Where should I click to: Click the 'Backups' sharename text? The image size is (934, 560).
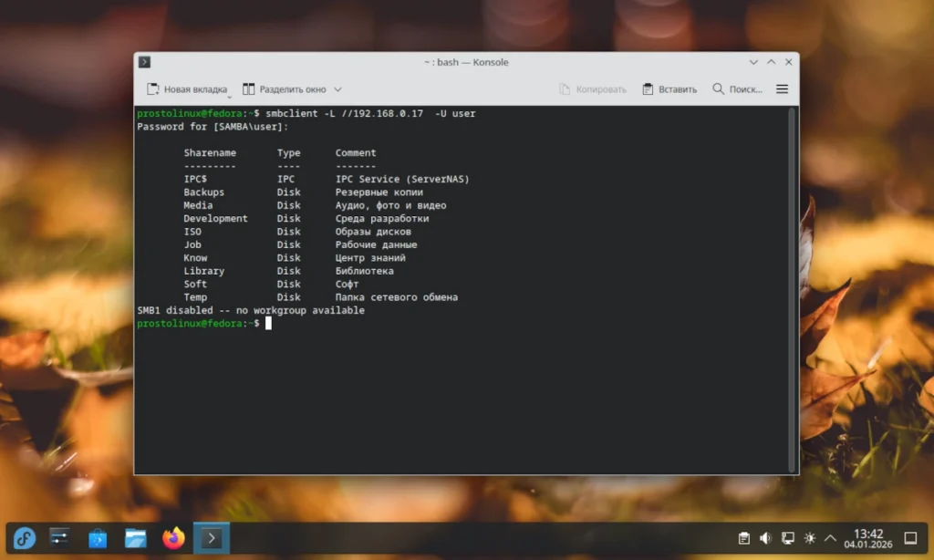(x=203, y=192)
